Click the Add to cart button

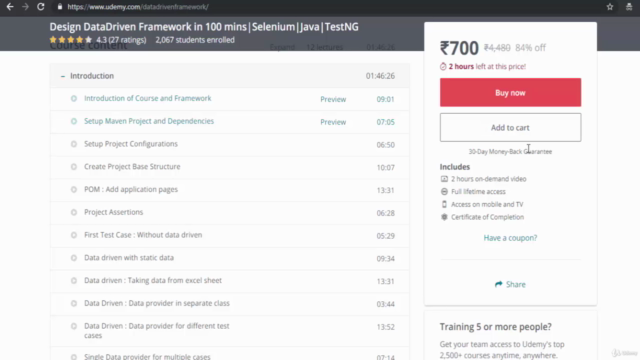click(x=510, y=127)
